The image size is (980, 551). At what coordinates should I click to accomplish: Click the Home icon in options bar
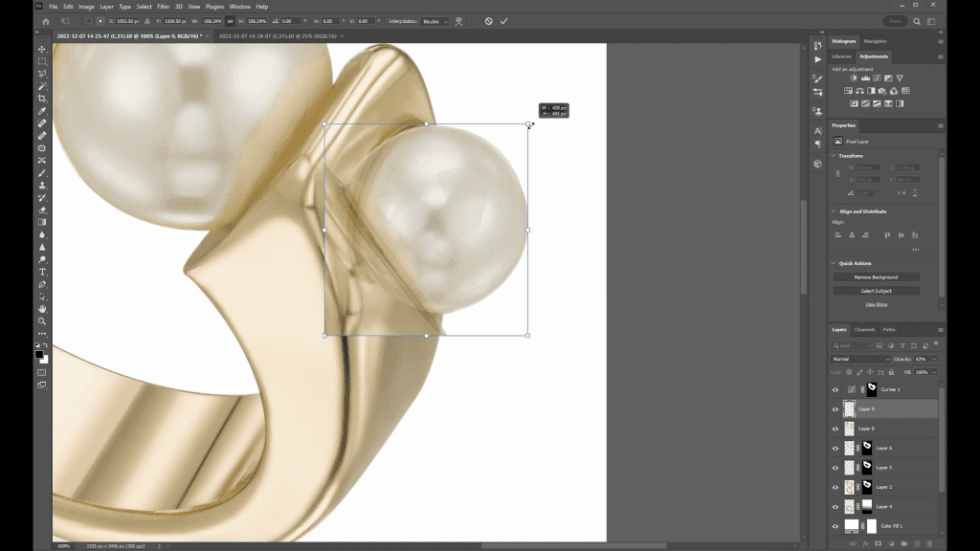(x=46, y=21)
